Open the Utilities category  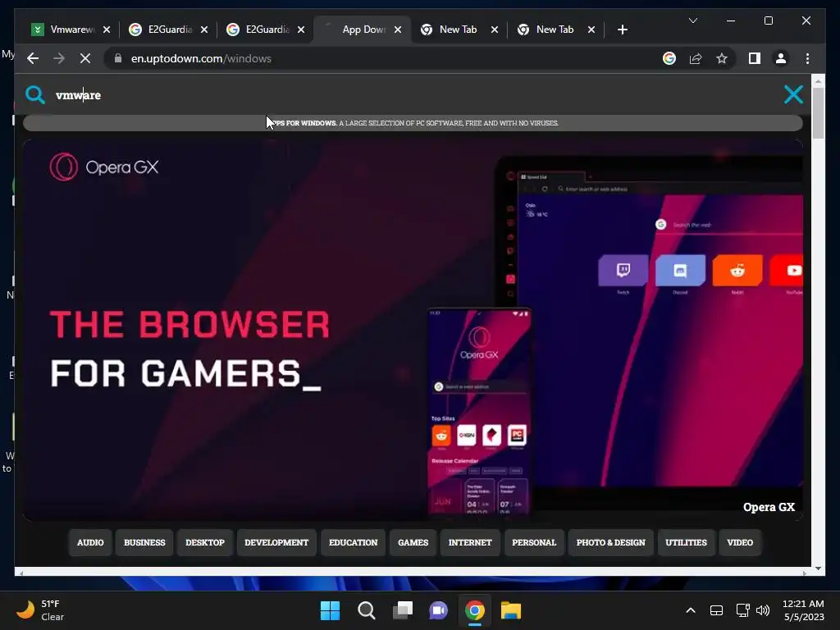tap(687, 542)
